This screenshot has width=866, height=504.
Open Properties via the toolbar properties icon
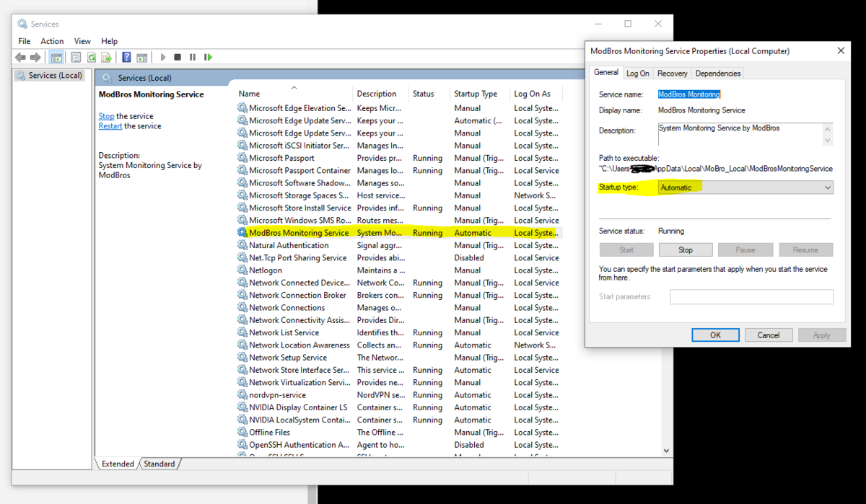[x=76, y=57]
